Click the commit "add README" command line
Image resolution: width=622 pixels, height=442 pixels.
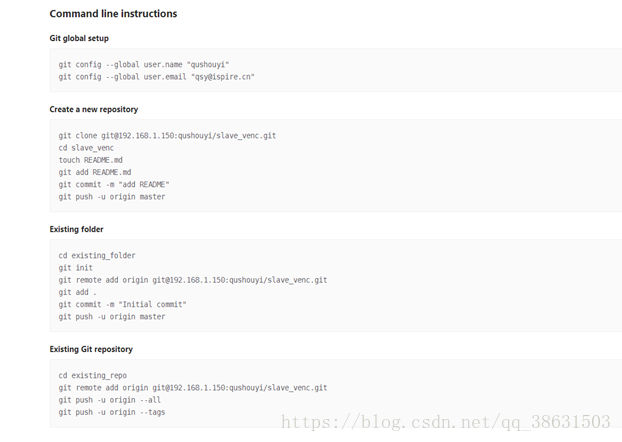click(114, 184)
